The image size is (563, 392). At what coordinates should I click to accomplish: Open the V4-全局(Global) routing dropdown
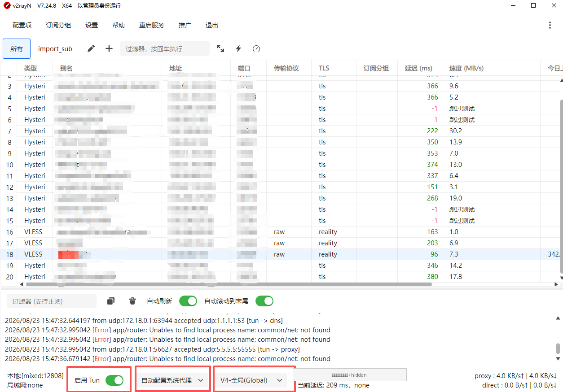point(251,380)
